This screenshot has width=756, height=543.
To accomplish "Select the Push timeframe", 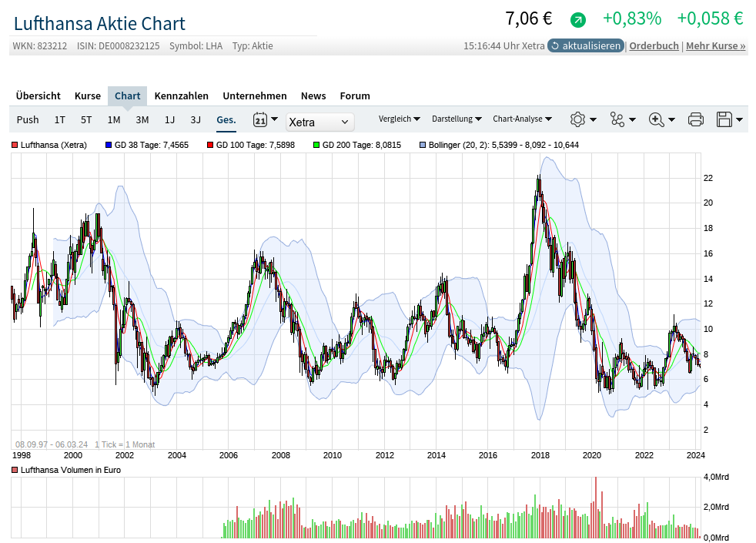I will (x=28, y=119).
